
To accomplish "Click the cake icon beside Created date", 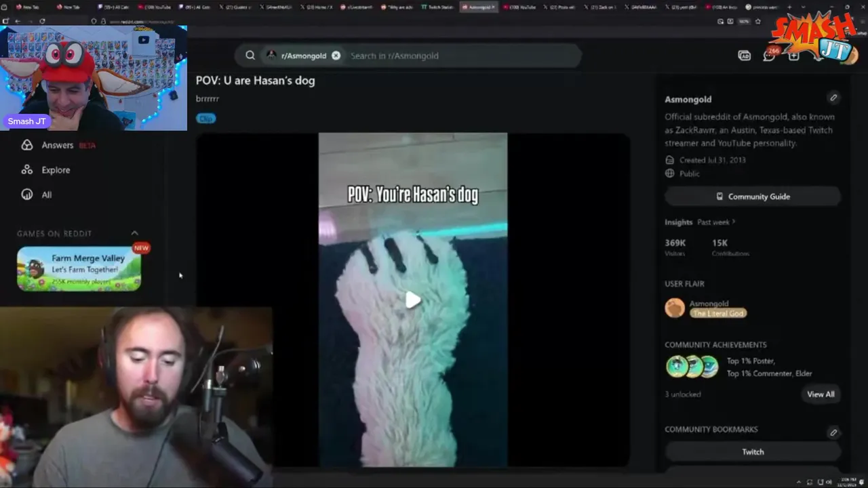I will click(670, 160).
